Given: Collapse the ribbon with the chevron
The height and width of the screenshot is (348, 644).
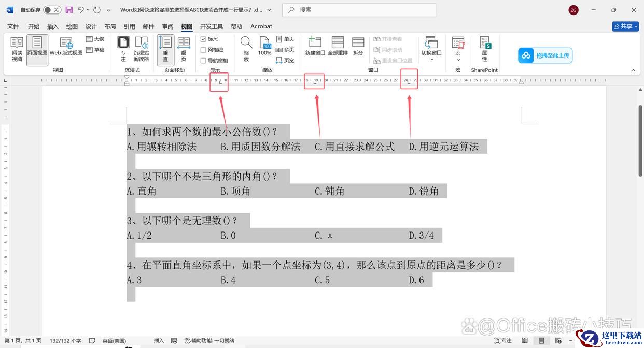Looking at the screenshot, I should tap(633, 70).
